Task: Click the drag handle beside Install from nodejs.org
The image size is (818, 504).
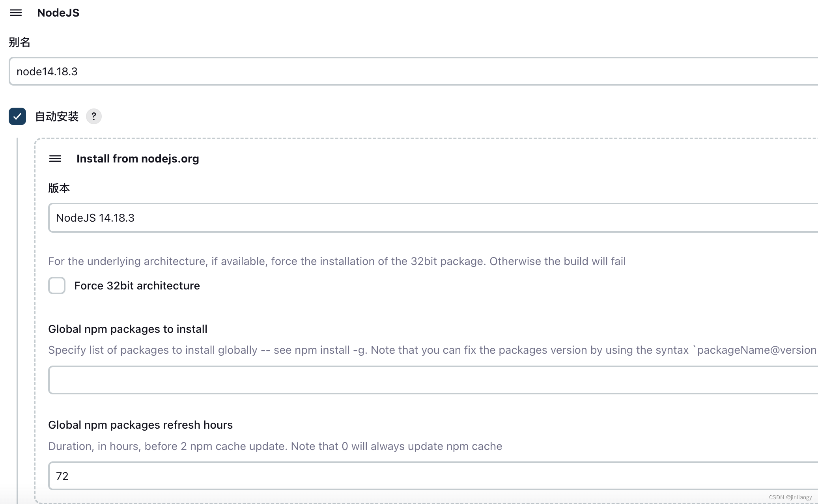Action: [55, 159]
